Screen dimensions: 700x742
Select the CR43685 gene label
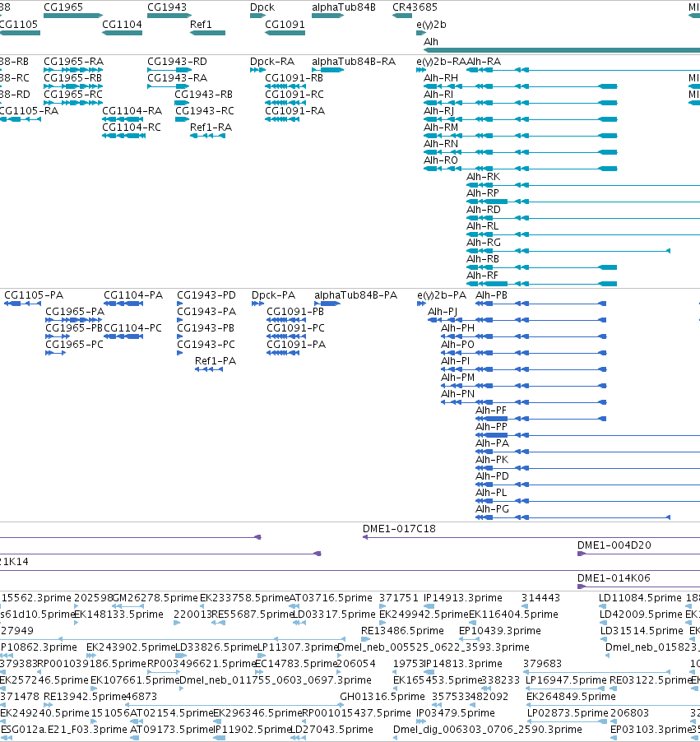(x=415, y=7)
